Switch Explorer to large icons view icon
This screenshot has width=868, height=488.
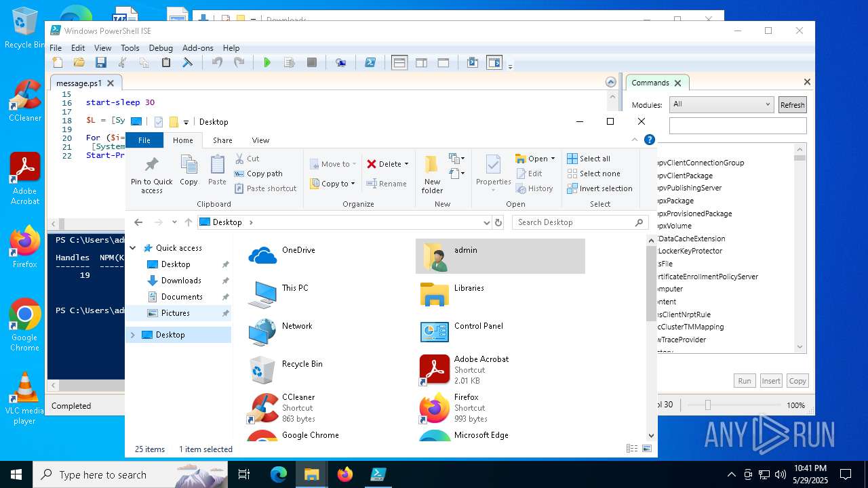pos(647,449)
